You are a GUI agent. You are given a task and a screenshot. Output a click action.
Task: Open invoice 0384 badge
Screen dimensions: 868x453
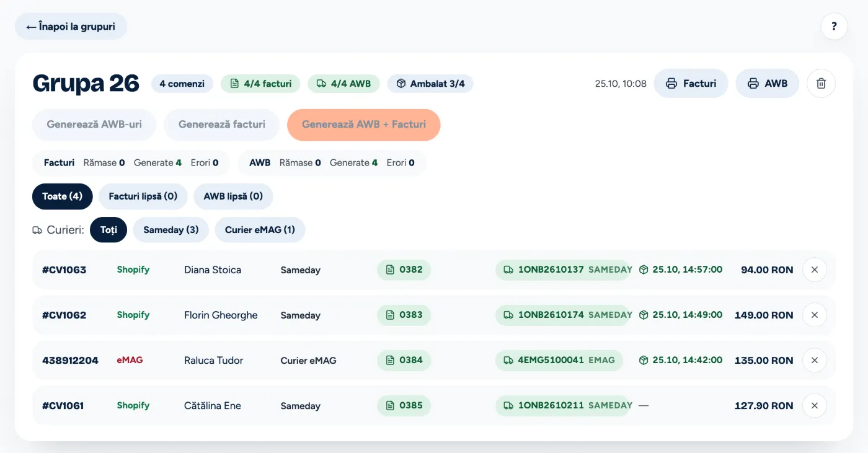tap(404, 361)
